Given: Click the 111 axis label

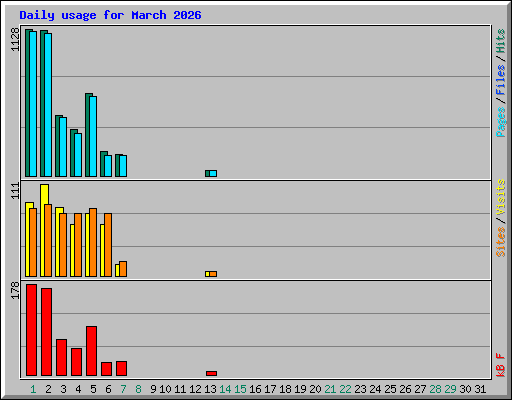Looking at the screenshot, I should click(15, 191).
